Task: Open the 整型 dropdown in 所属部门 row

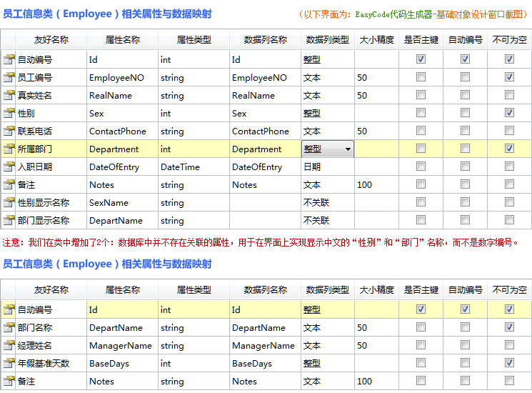Action: (x=328, y=149)
